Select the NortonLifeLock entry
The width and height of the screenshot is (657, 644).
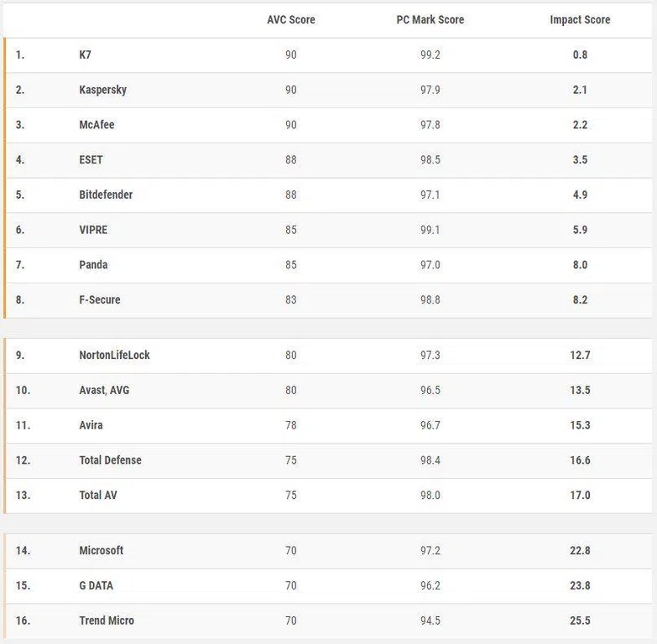(x=114, y=355)
